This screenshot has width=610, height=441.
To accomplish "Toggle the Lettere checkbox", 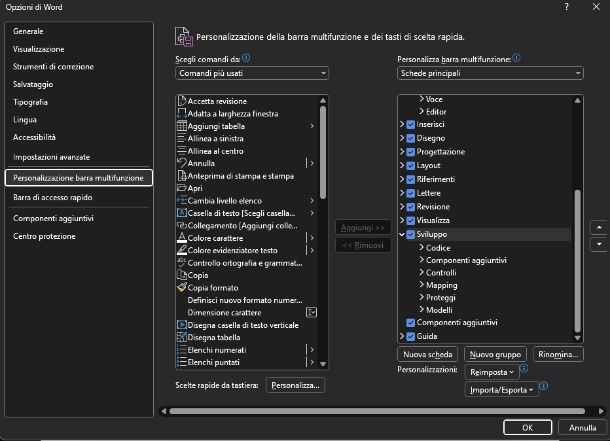I will click(x=410, y=193).
